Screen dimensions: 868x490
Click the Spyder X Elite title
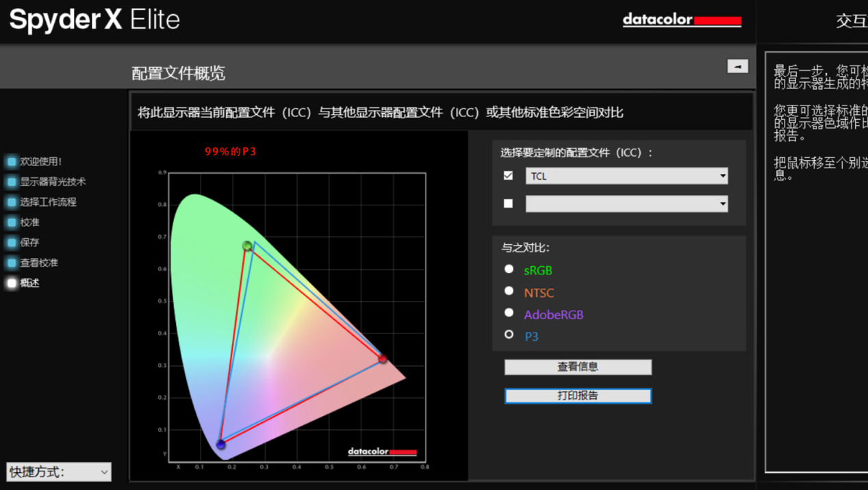click(x=95, y=20)
